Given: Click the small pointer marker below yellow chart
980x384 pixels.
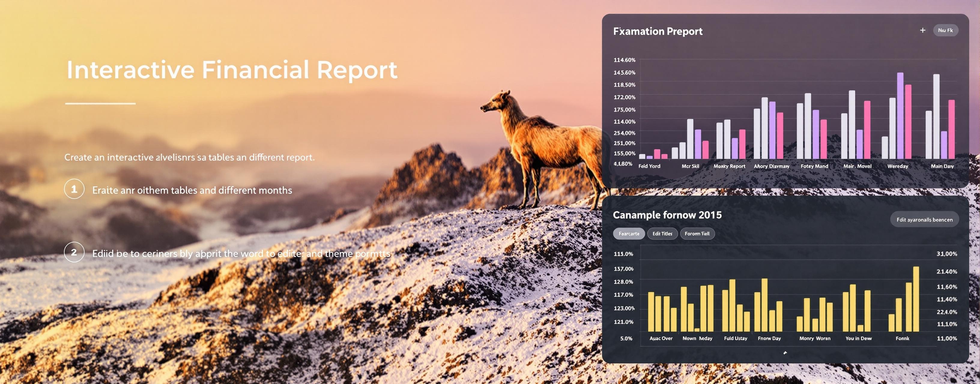Looking at the screenshot, I should [x=785, y=353].
